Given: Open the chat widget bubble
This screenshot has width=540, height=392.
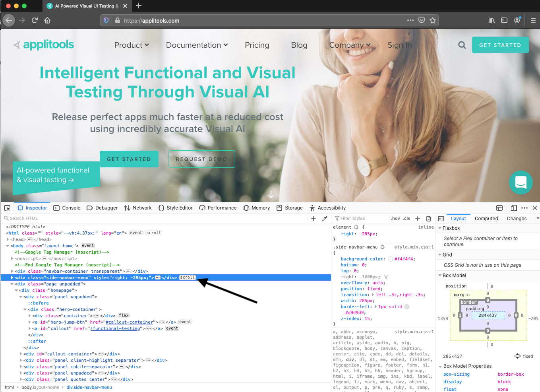Looking at the screenshot, I should pyautogui.click(x=521, y=182).
